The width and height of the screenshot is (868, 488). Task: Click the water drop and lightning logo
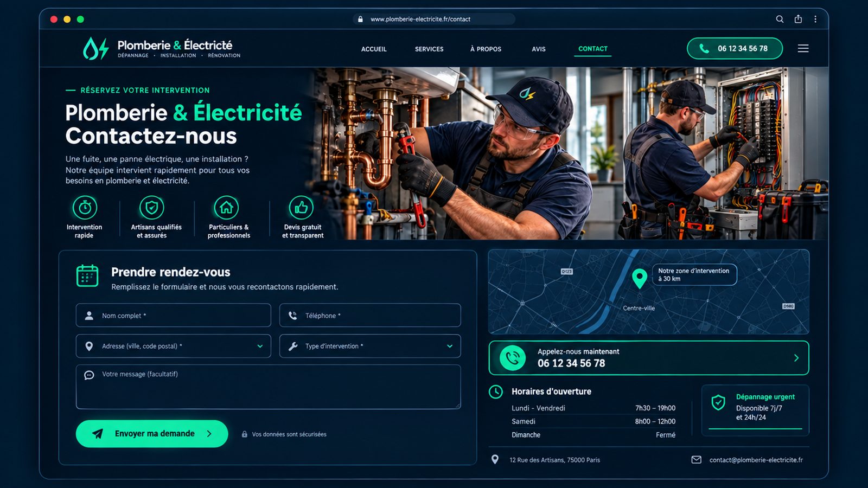(x=96, y=48)
